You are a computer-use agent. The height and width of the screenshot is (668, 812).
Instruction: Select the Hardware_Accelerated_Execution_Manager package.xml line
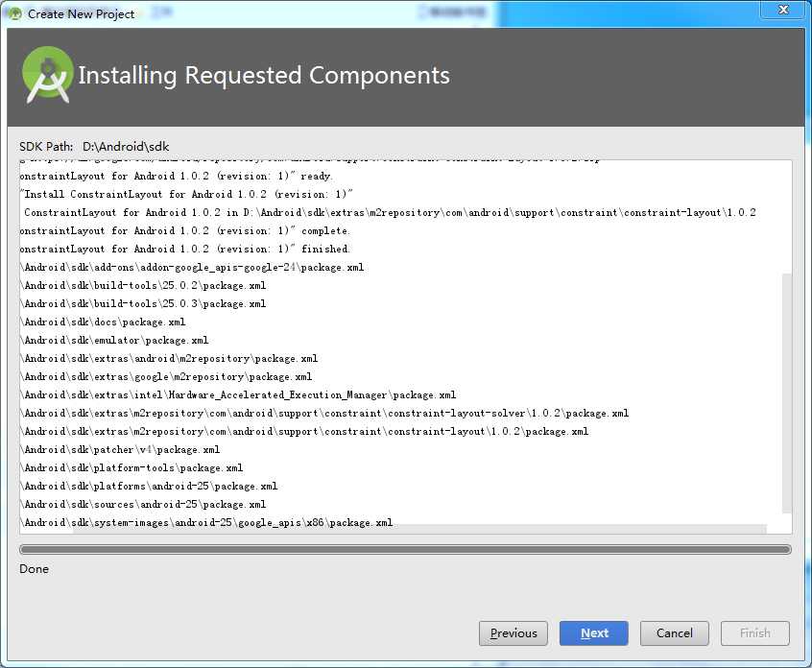pyautogui.click(x=238, y=395)
